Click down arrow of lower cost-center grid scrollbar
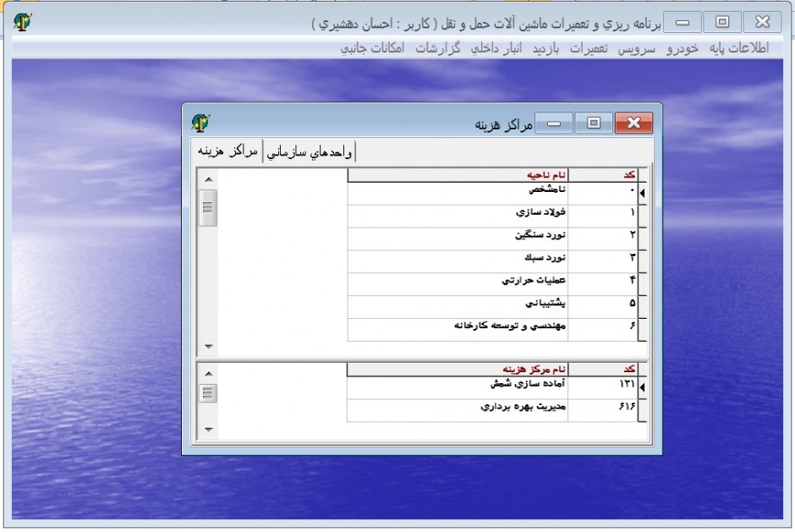 (x=209, y=431)
